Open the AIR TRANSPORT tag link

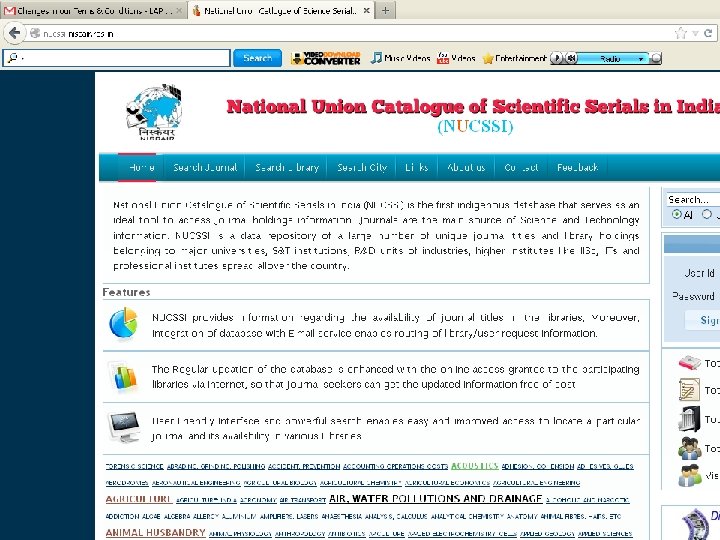303,500
